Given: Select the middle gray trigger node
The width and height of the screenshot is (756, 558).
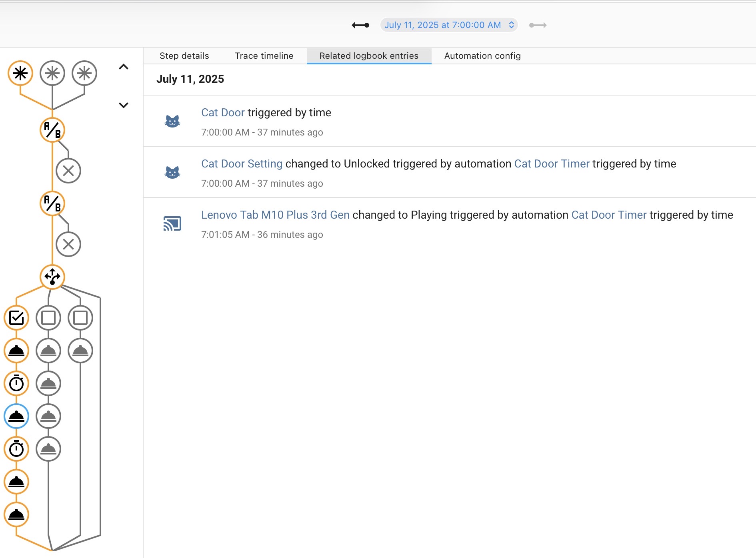Looking at the screenshot, I should coord(52,73).
